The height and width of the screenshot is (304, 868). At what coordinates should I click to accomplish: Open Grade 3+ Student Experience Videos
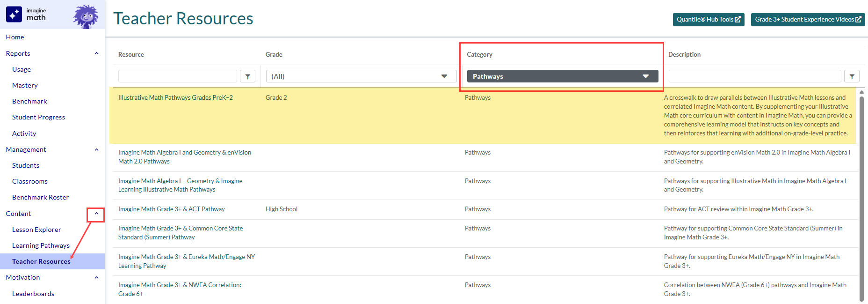pos(808,20)
